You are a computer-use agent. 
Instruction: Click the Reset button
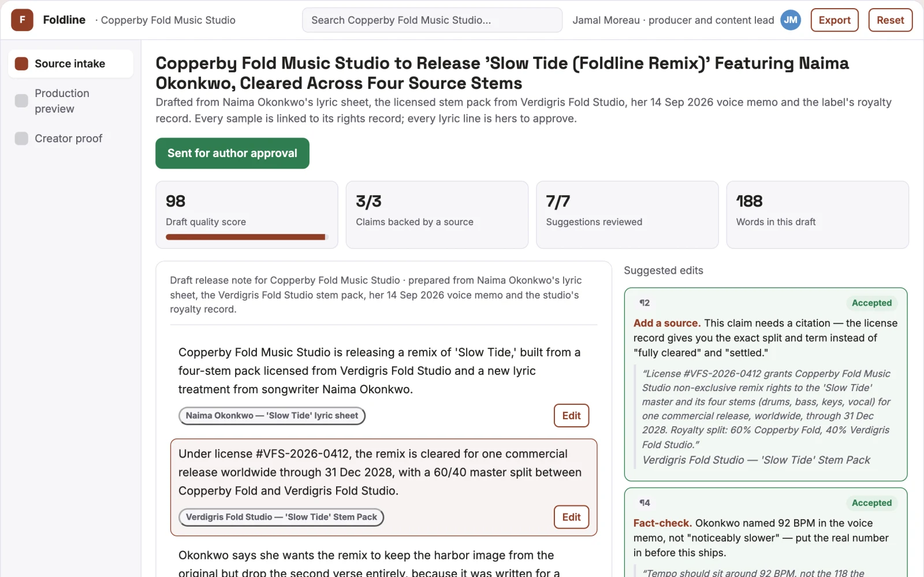(x=891, y=20)
